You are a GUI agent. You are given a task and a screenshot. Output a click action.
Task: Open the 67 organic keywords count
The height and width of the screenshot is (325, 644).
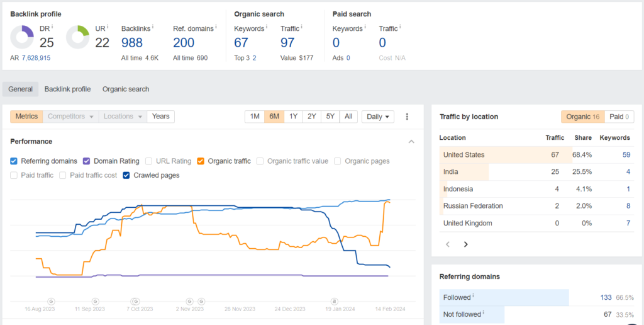click(242, 43)
